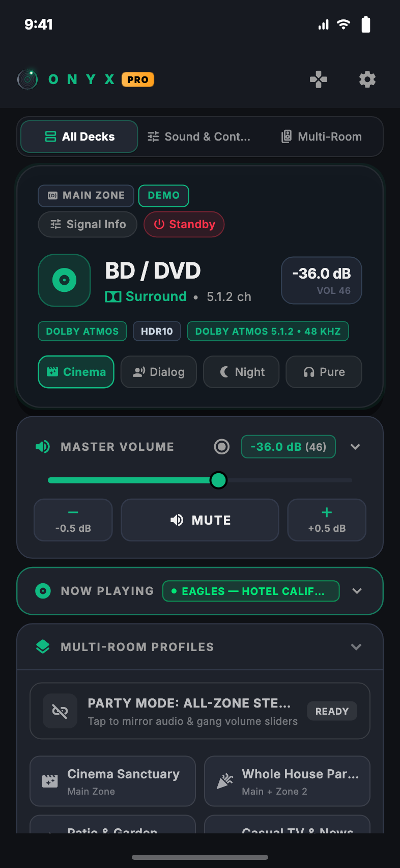Expand the Now Playing chevron

click(357, 591)
